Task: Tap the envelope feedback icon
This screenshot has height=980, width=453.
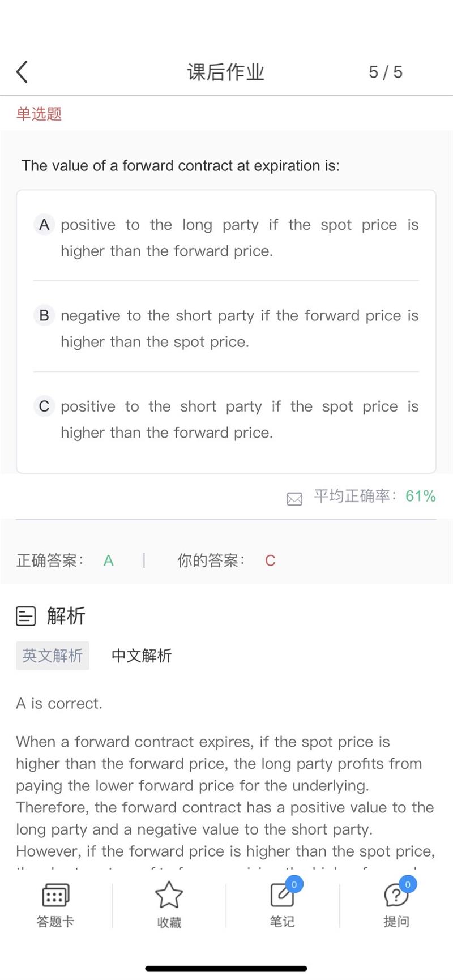Action: [x=294, y=498]
